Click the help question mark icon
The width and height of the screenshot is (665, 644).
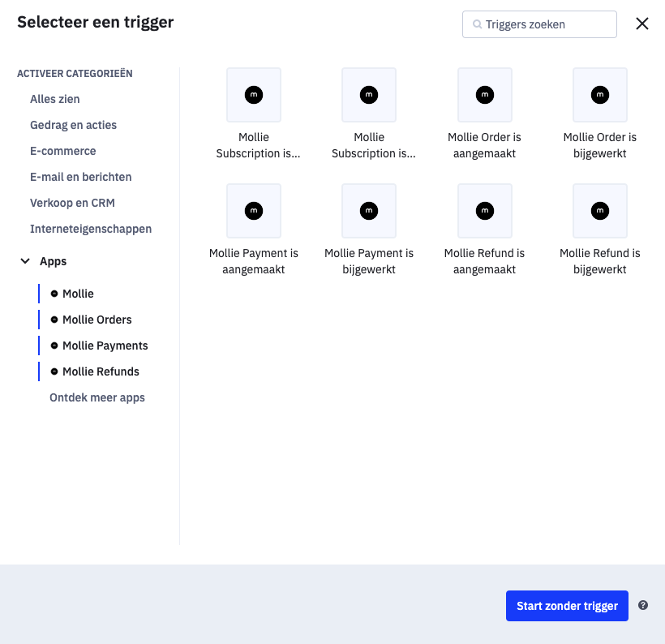coord(643,605)
